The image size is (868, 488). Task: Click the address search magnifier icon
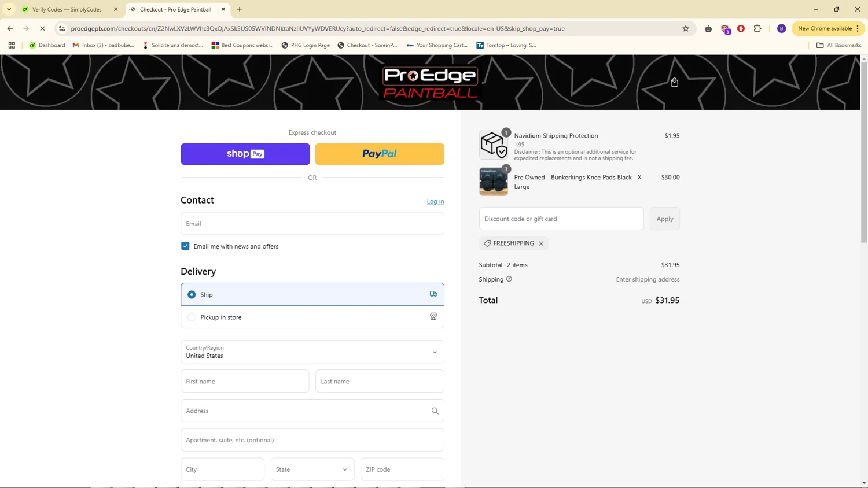(x=435, y=411)
